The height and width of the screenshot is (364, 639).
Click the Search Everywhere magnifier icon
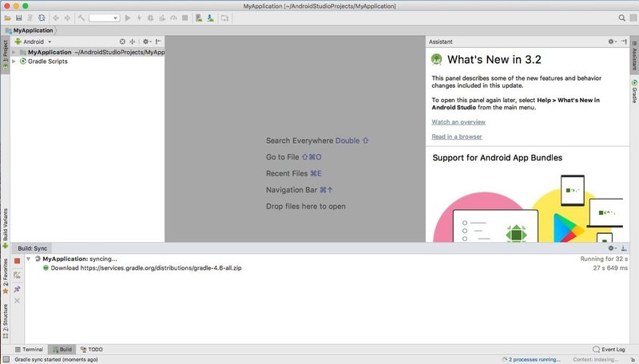click(x=622, y=18)
